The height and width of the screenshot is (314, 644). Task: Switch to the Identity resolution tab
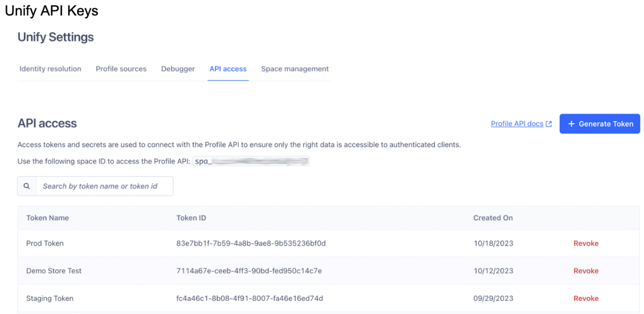coord(50,68)
